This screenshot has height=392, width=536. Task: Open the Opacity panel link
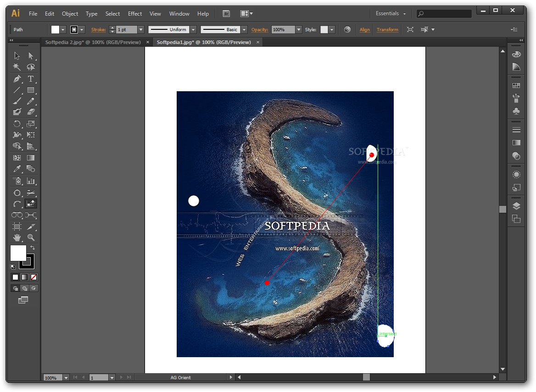260,30
